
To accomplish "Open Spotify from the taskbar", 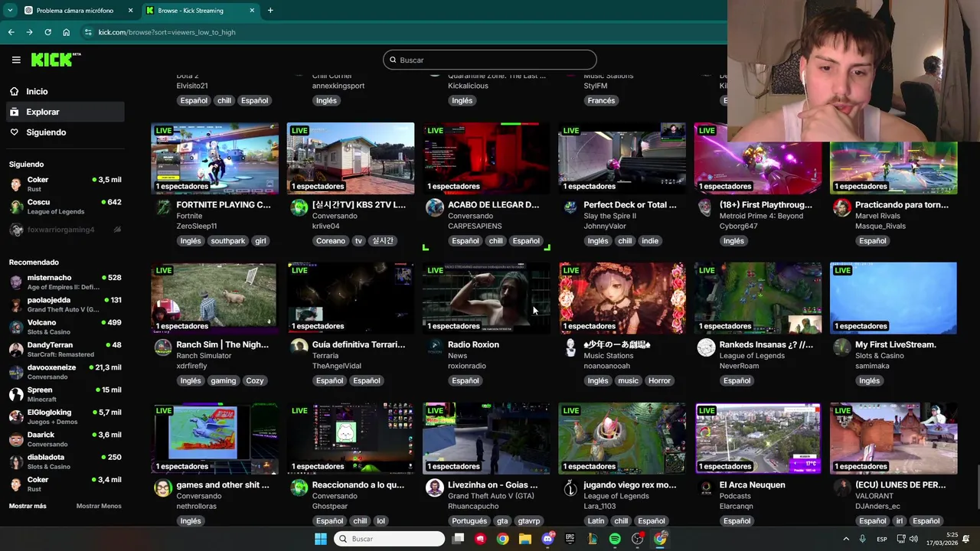I will (x=615, y=539).
